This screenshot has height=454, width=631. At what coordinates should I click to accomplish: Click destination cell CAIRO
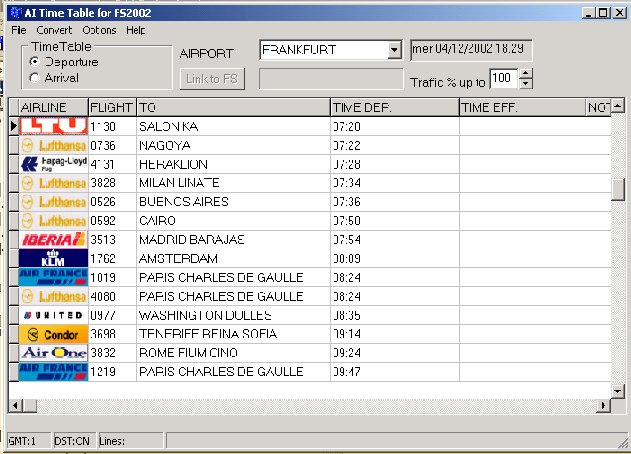tap(233, 221)
